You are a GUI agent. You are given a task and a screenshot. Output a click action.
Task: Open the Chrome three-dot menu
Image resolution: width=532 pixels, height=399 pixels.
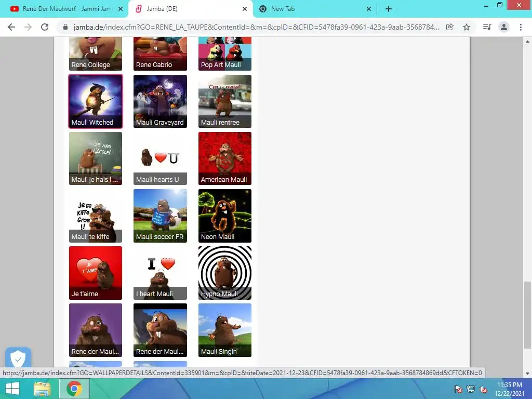coord(521,27)
